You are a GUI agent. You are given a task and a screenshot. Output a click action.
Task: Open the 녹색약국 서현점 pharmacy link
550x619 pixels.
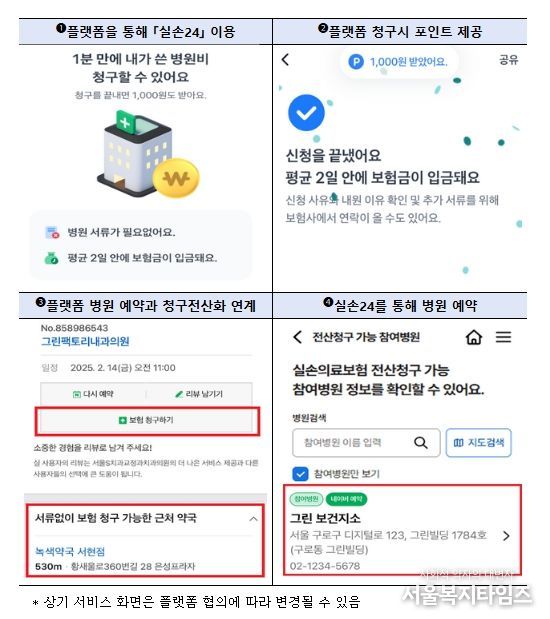[70, 551]
